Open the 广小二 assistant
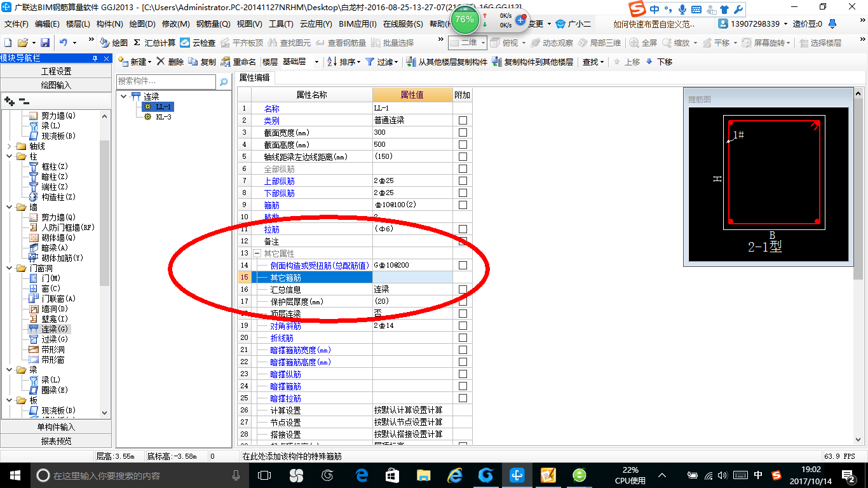Image resolution: width=868 pixels, height=488 pixels. tap(574, 24)
